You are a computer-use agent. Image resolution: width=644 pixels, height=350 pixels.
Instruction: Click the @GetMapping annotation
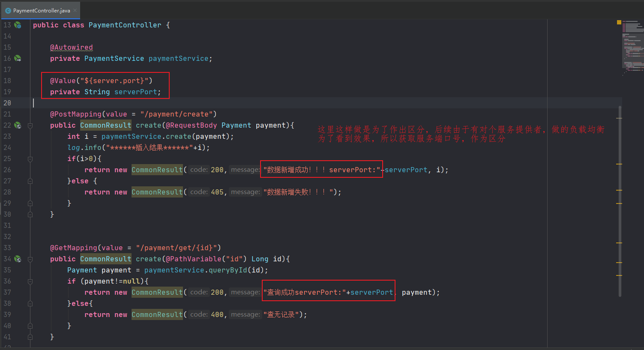[x=73, y=248]
